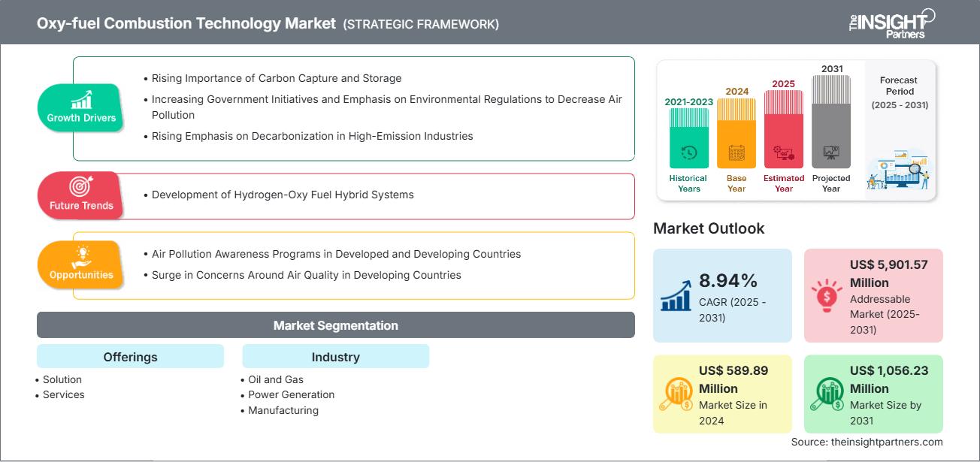
Task: Click the Market Size 2031 green icon
Action: coord(827,394)
